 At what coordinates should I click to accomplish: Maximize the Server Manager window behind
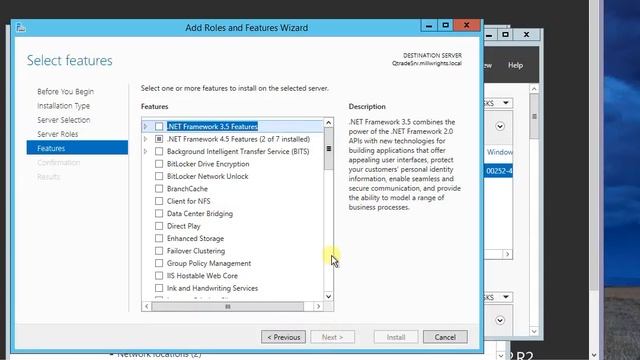[505, 35]
